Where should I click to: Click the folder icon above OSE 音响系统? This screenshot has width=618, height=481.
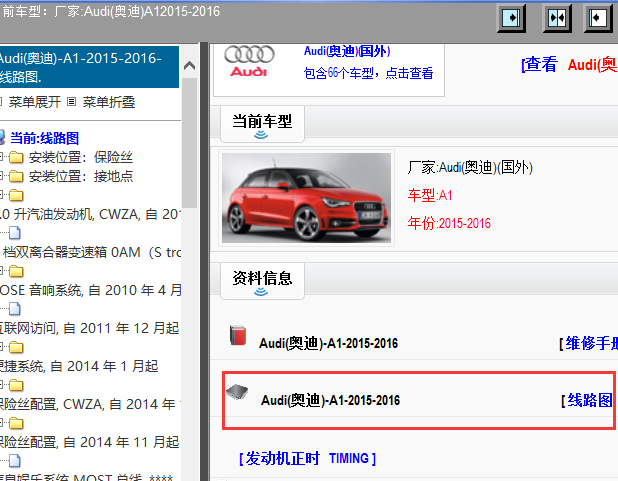(x=16, y=271)
